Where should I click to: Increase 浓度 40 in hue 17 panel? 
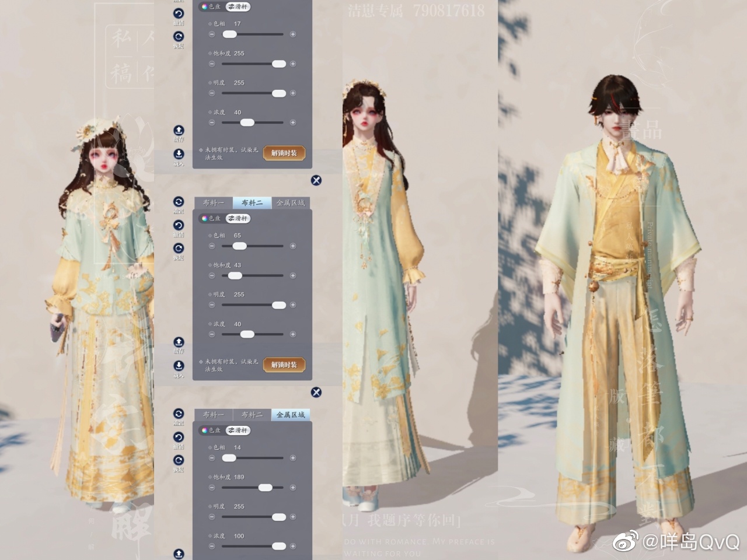[293, 123]
